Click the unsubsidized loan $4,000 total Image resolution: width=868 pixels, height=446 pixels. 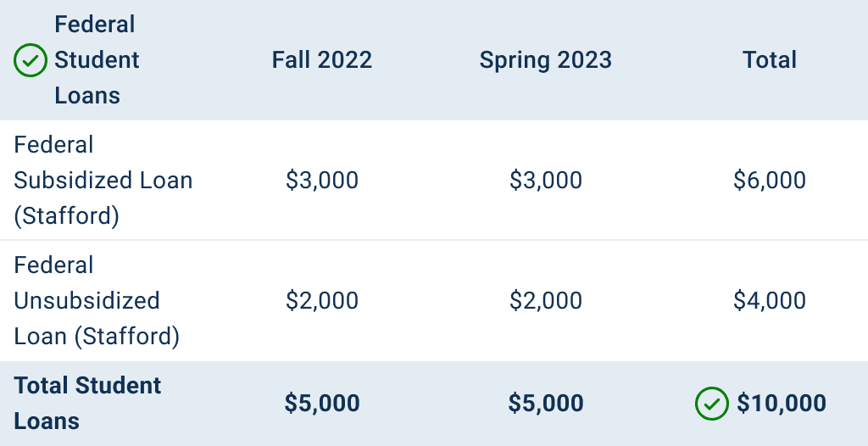770,300
